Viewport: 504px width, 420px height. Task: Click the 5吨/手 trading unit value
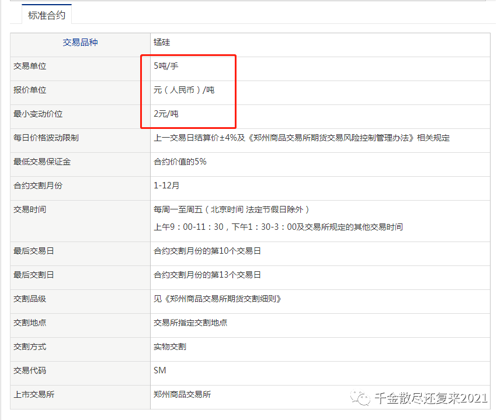pos(166,66)
